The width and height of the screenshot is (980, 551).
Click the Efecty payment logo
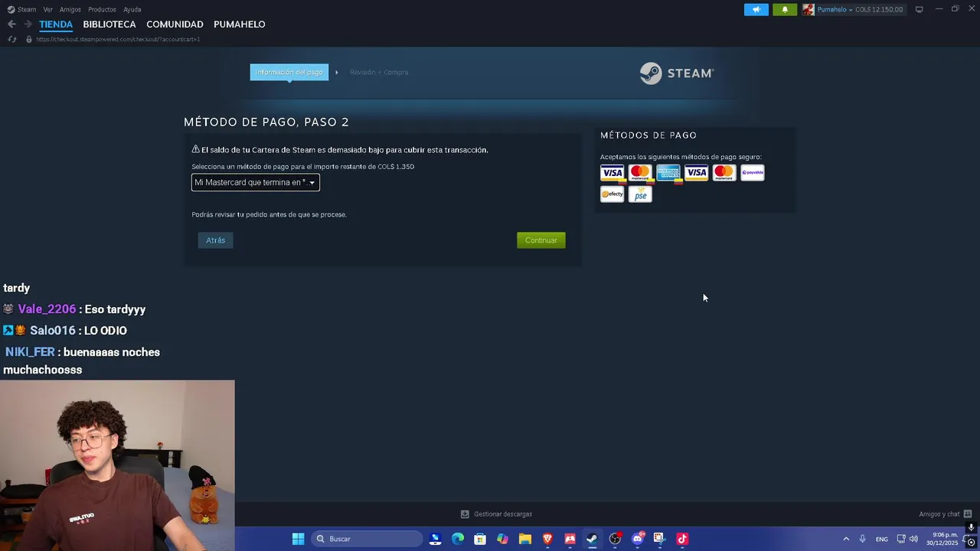(612, 194)
